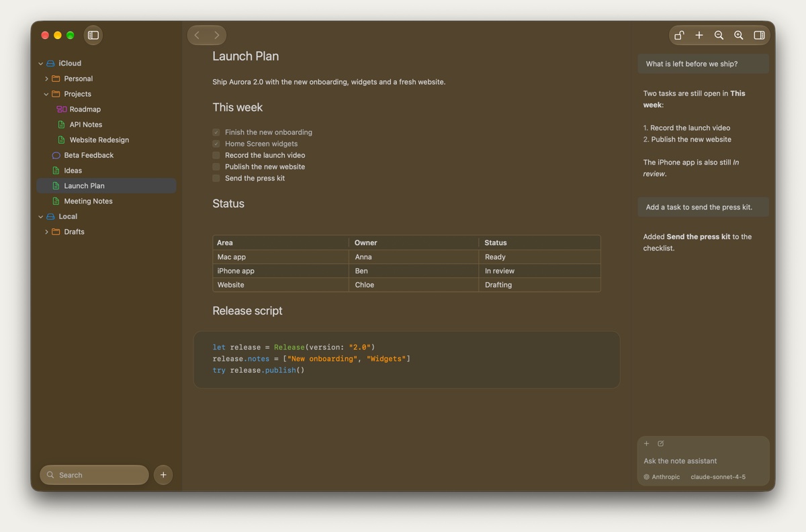Check Publish the new website

(x=216, y=167)
